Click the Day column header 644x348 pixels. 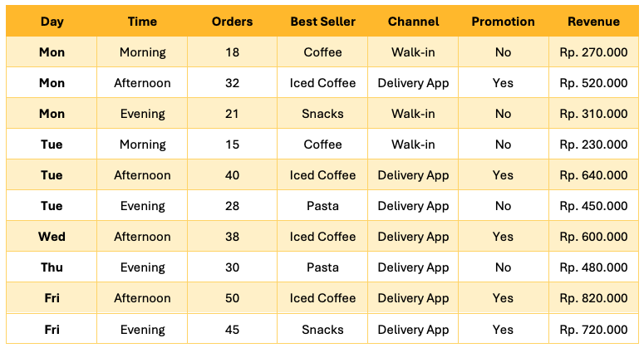point(52,22)
